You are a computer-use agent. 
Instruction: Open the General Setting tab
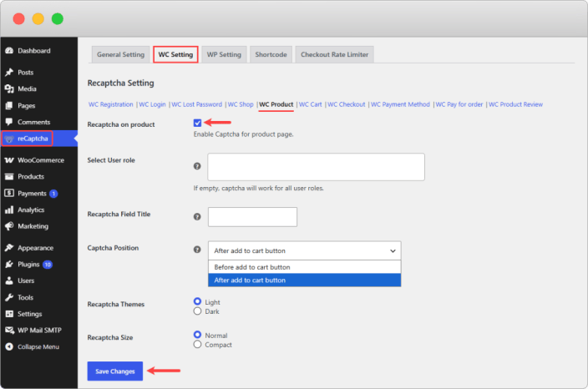(x=121, y=55)
